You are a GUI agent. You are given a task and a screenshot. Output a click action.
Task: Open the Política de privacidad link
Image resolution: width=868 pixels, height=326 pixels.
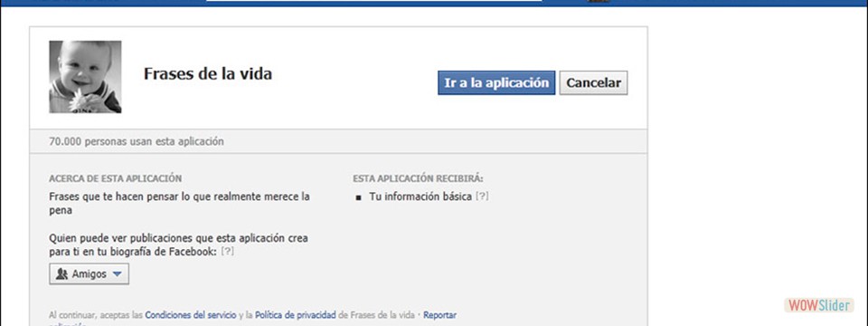tap(295, 315)
